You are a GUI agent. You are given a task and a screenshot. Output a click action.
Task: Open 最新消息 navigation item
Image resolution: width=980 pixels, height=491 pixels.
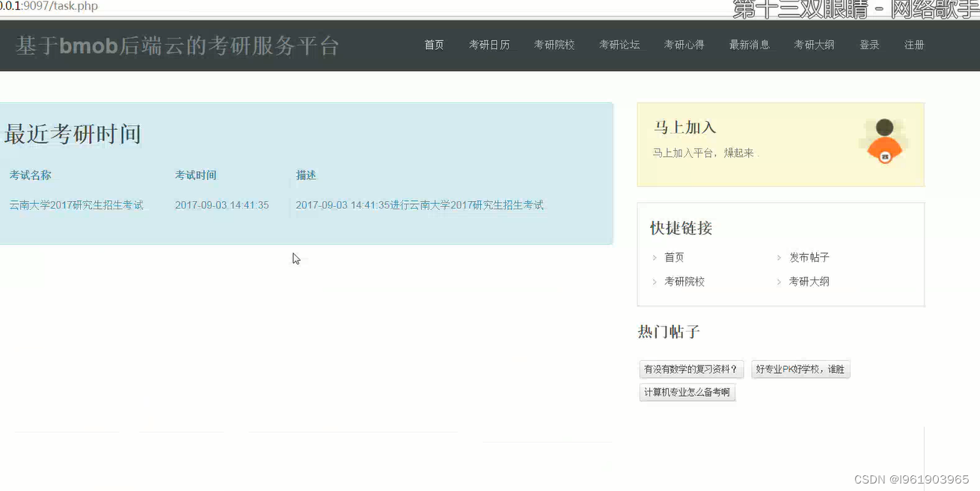click(x=750, y=45)
